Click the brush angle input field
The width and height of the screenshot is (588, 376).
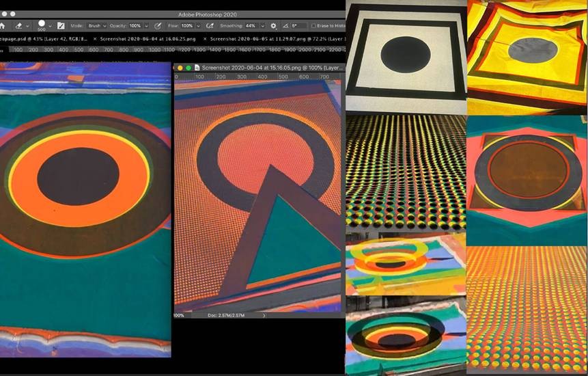[x=298, y=26]
